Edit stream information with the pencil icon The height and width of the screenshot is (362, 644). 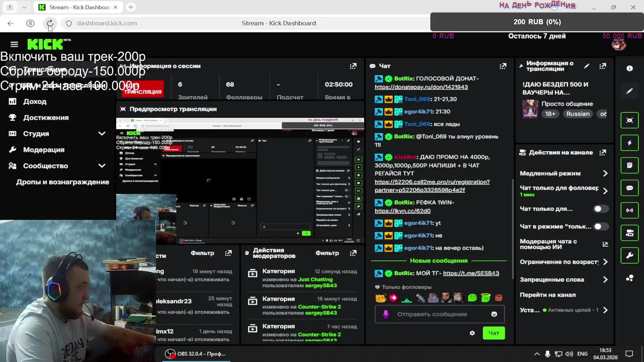pyautogui.click(x=587, y=66)
